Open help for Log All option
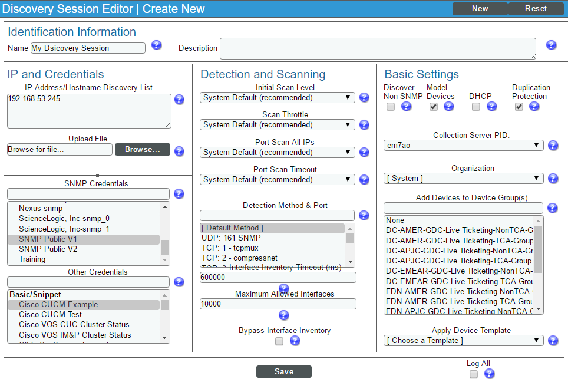Image resolution: width=568 pixels, height=392 pixels. click(490, 374)
